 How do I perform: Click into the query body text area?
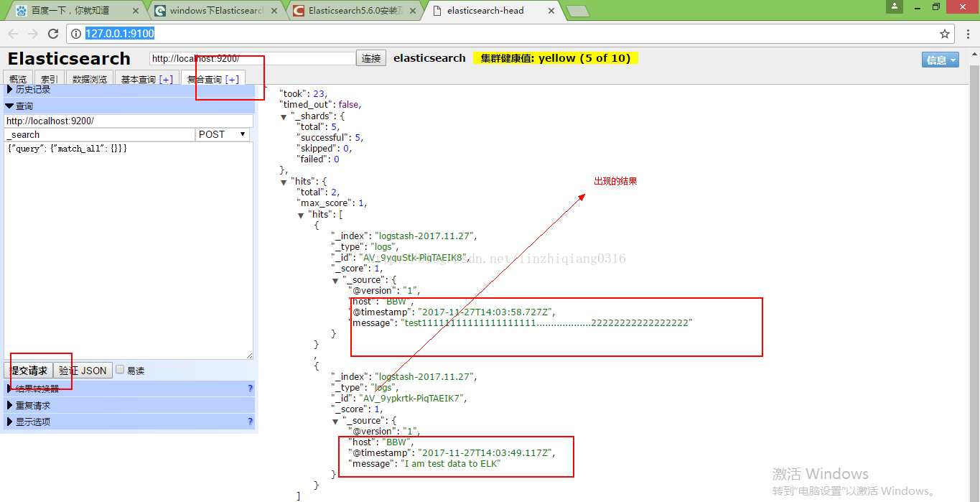click(129, 251)
